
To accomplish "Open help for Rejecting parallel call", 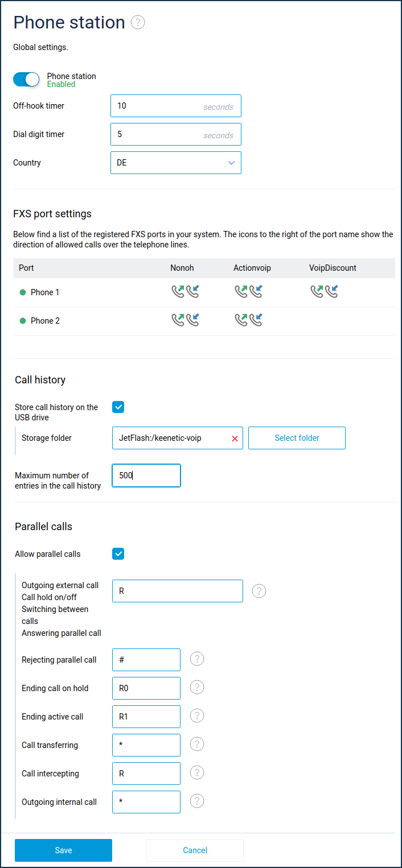I will point(196,659).
